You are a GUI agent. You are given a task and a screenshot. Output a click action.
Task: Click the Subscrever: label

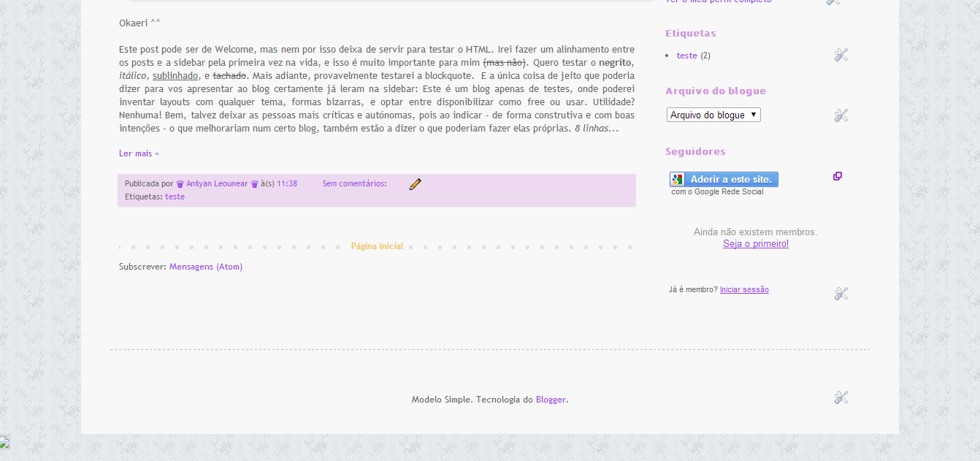[x=142, y=267]
